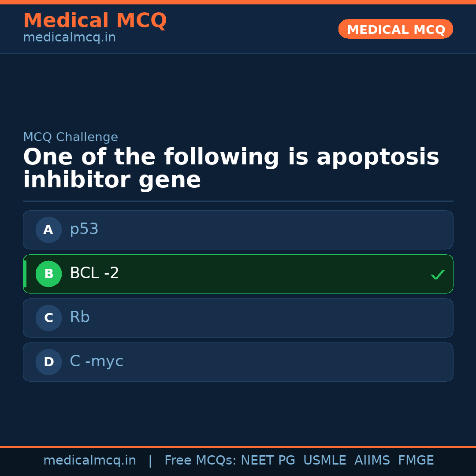Click the circular D badge icon
The width and height of the screenshot is (476, 476).
coord(48,362)
